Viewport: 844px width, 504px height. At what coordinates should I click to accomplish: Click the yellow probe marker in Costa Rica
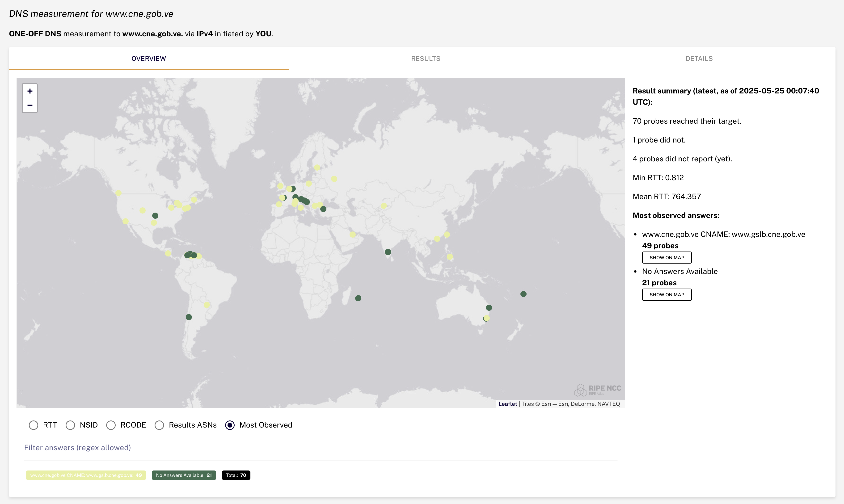168,253
